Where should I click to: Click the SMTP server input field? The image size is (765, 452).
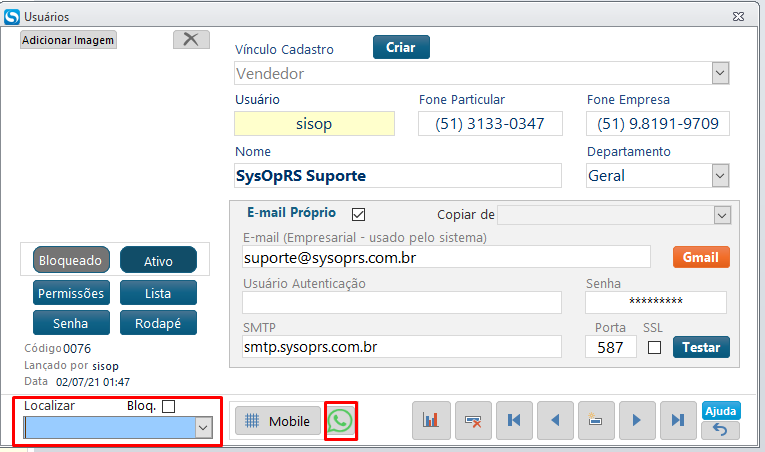[x=402, y=347]
